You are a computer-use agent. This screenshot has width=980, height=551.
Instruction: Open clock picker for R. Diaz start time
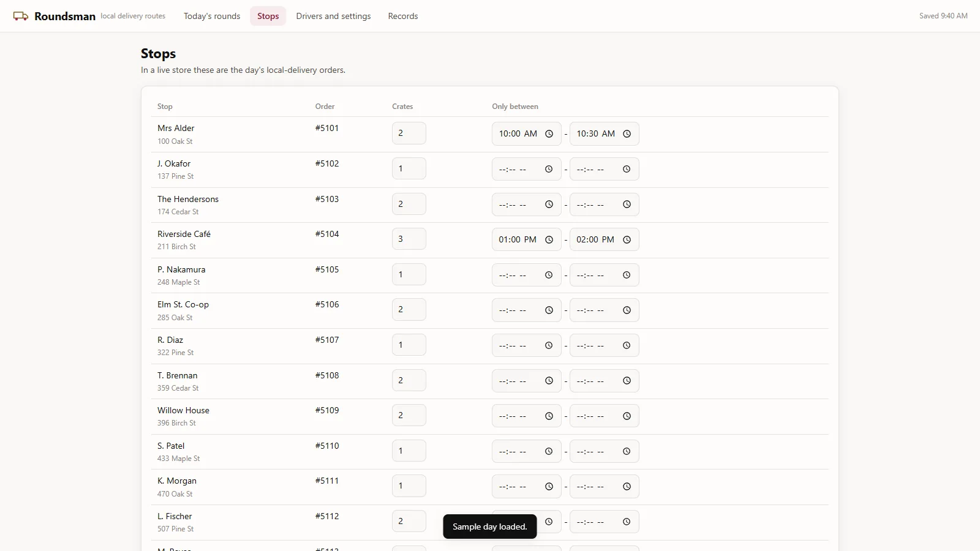point(549,346)
